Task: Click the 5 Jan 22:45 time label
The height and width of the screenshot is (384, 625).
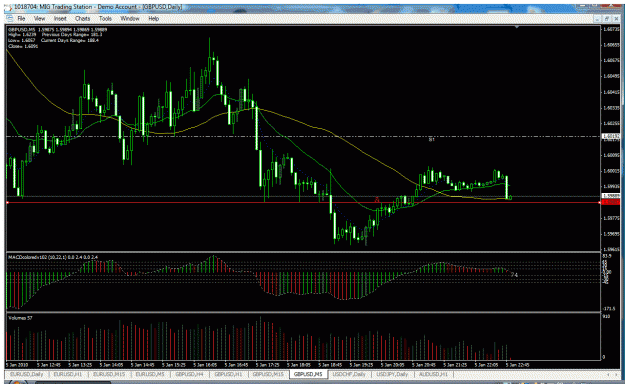Action: (518, 364)
